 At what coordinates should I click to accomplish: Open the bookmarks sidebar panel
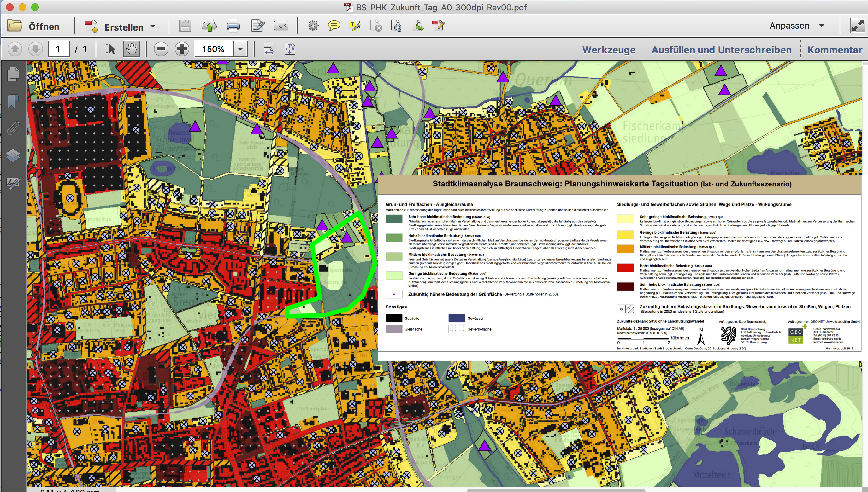pyautogui.click(x=13, y=101)
